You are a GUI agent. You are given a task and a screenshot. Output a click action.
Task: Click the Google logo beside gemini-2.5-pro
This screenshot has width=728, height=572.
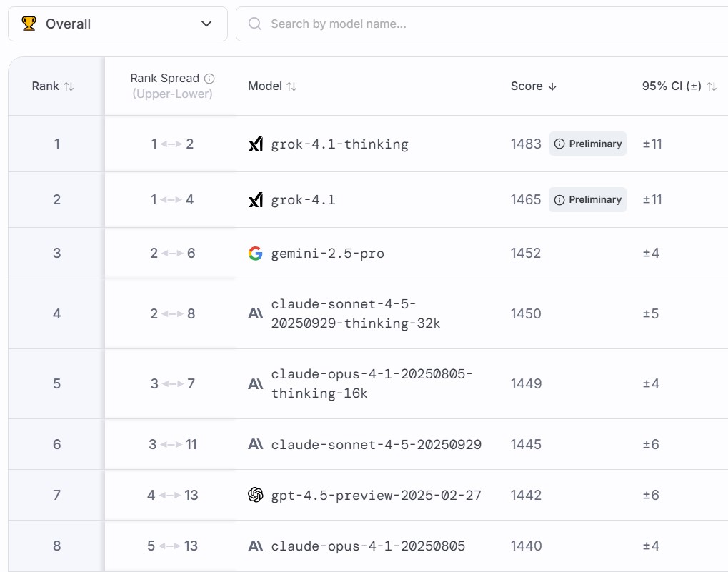coord(256,254)
